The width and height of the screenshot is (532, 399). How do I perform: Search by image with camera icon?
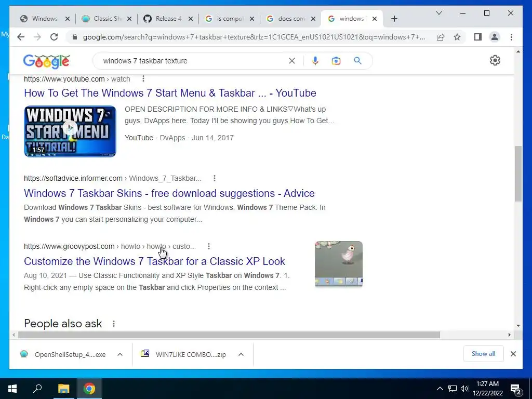(336, 61)
